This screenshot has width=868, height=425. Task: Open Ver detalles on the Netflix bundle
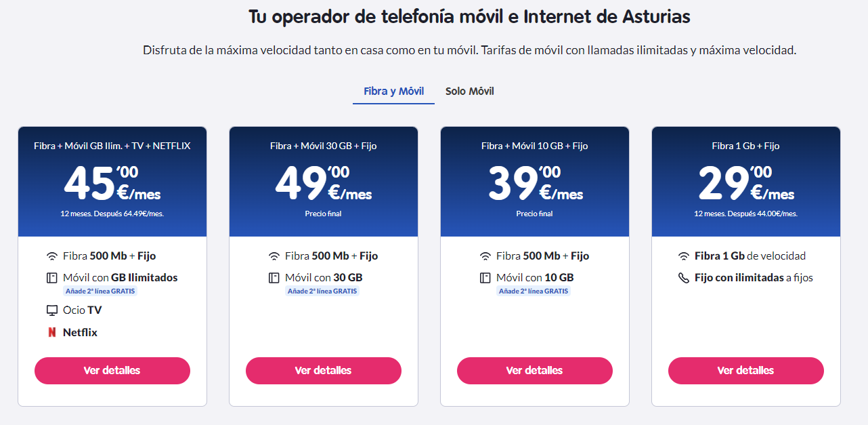tap(112, 370)
